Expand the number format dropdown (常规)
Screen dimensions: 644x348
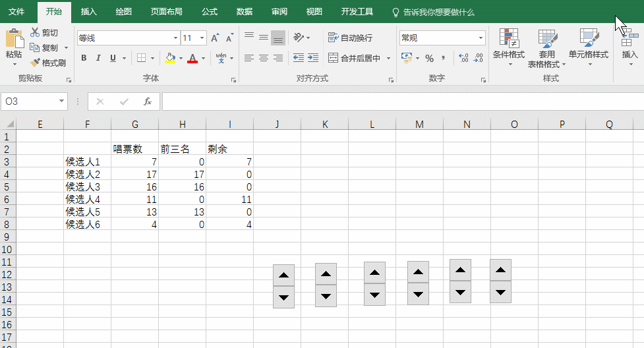[481, 38]
